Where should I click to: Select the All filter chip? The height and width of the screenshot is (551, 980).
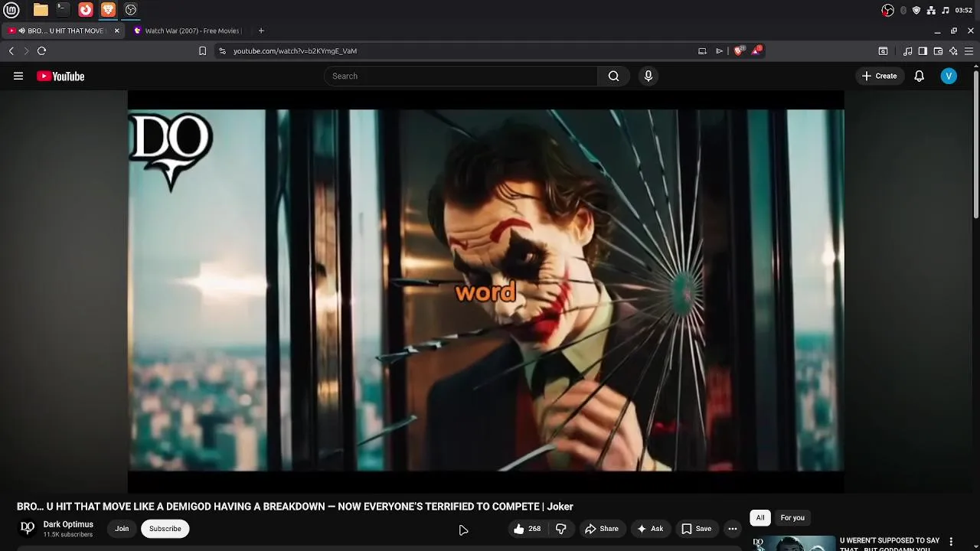[x=760, y=518]
